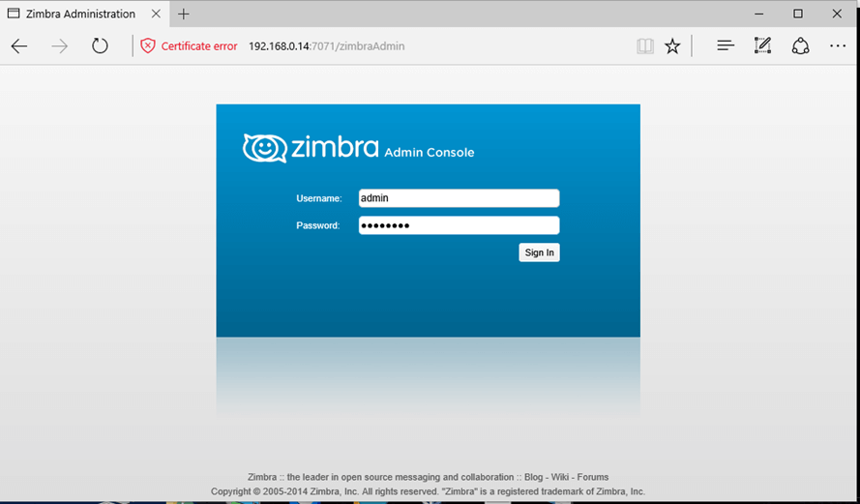This screenshot has height=504, width=860.
Task: Click the Password input field
Action: (x=460, y=225)
